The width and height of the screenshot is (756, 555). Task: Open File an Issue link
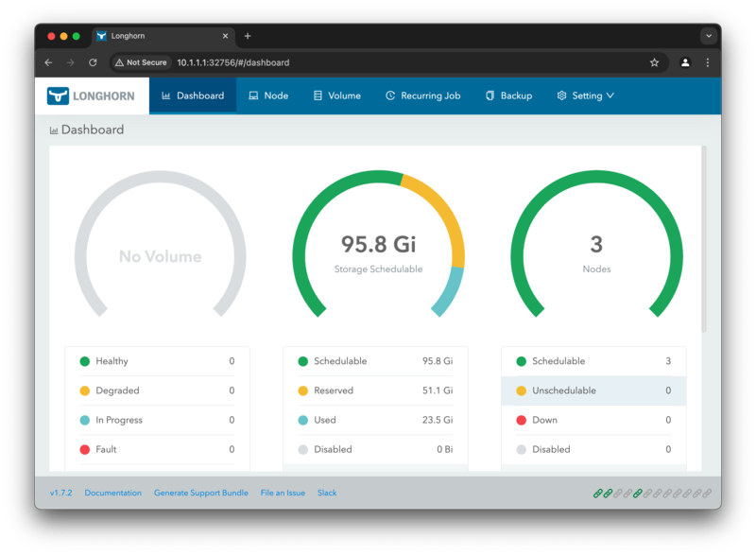283,493
